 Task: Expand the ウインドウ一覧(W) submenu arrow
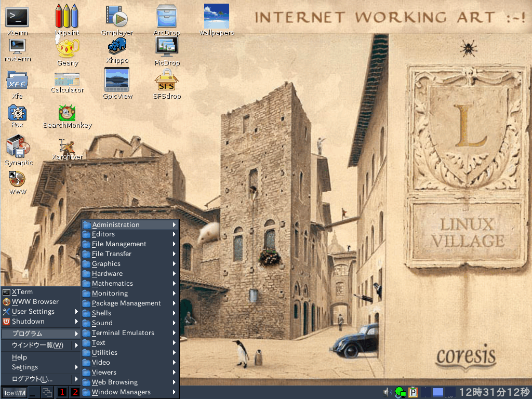(x=76, y=345)
